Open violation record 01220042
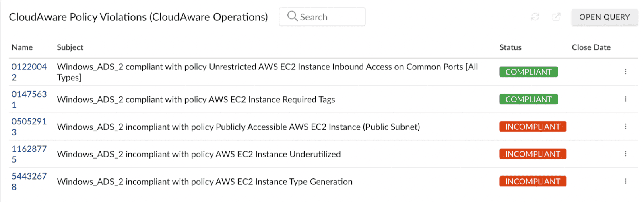Image resolution: width=644 pixels, height=202 pixels. coord(29,72)
